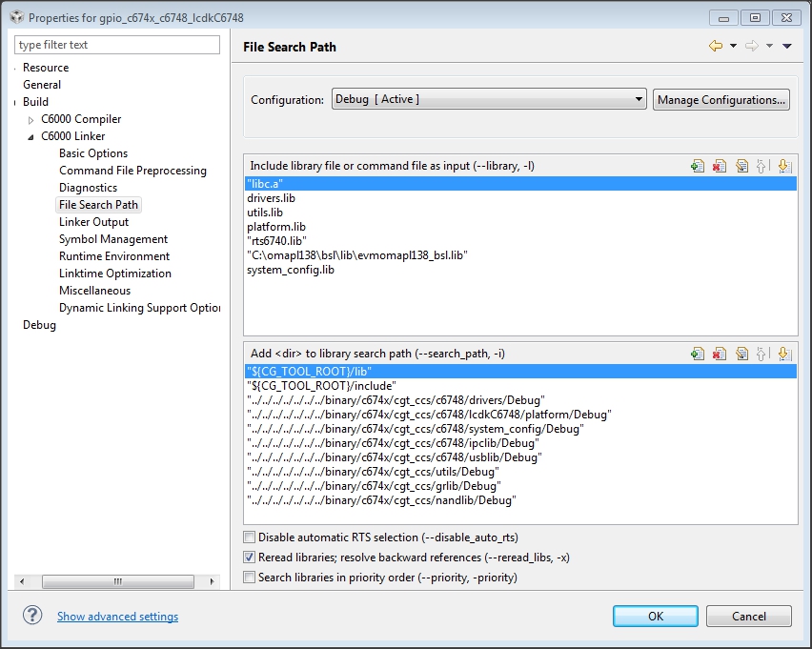The width and height of the screenshot is (812, 649).
Task: Select "${CG_TOOL_ROOT}/include" search path
Action: [x=520, y=386]
